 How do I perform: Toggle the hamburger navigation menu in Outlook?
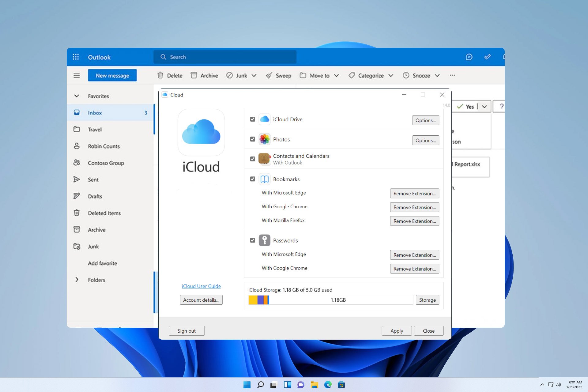click(77, 75)
